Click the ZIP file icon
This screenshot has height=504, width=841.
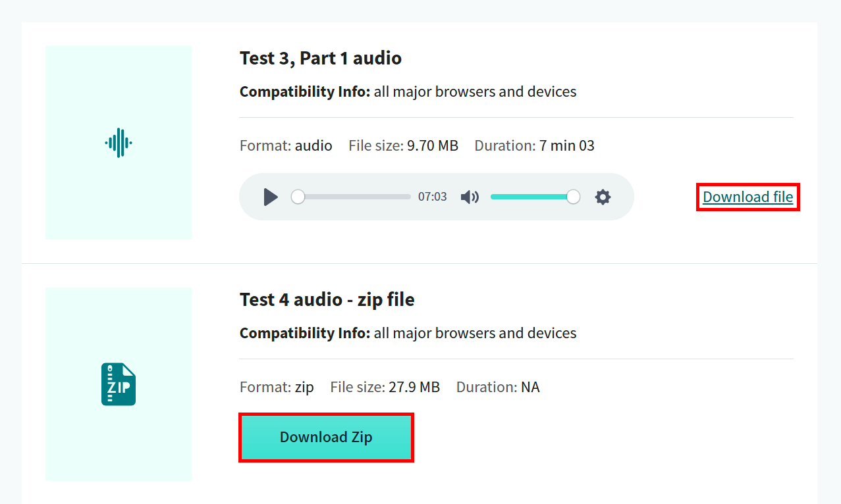(x=119, y=384)
